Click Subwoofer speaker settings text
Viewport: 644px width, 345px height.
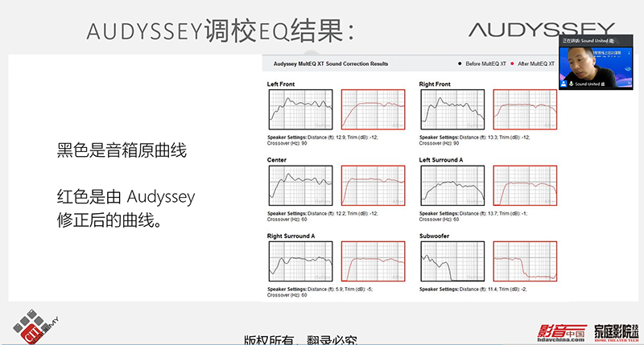pos(473,290)
